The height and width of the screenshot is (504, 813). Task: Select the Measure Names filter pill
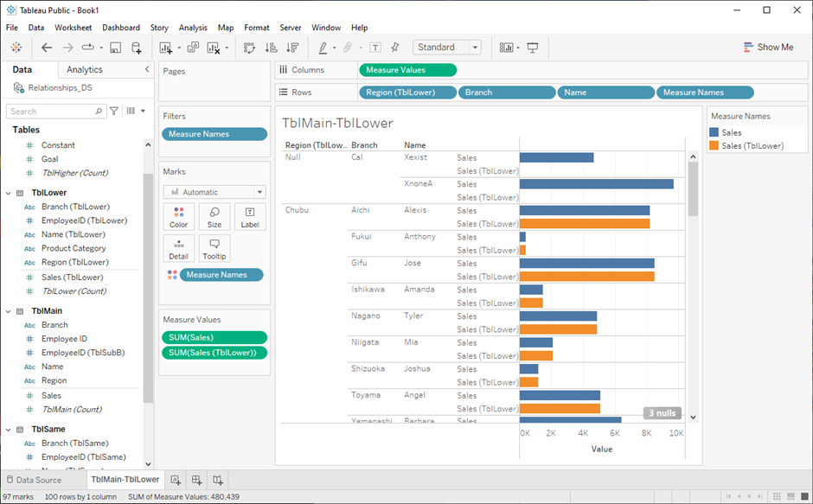click(214, 134)
